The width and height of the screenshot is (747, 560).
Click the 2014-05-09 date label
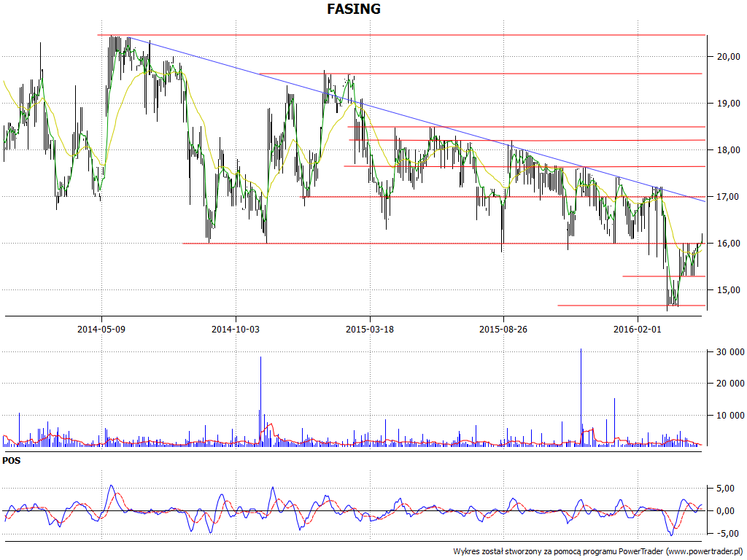pos(101,329)
